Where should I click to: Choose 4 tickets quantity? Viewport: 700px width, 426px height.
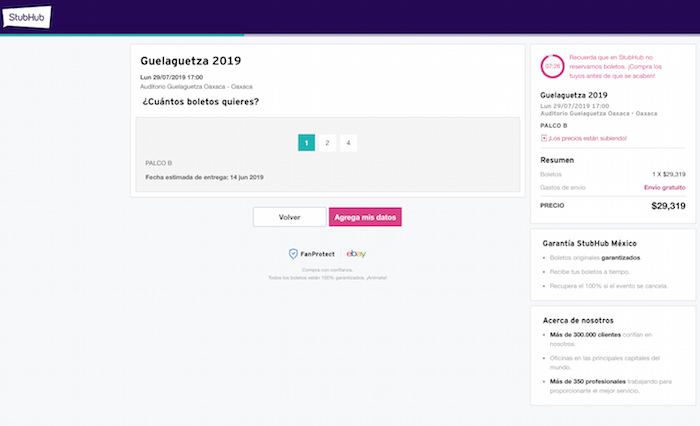(348, 143)
